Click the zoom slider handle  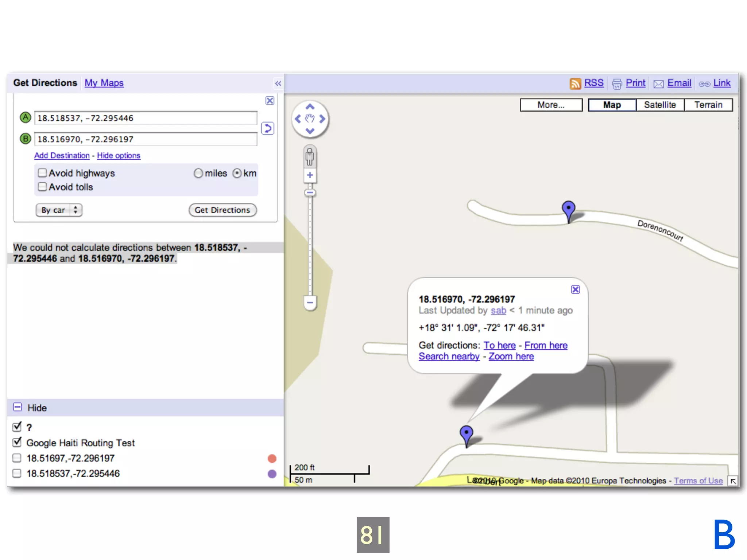(310, 192)
